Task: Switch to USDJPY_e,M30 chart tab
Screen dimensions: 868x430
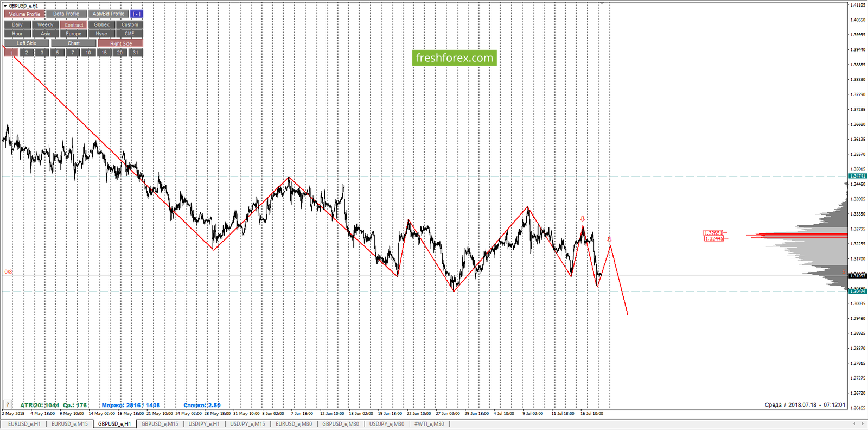Action: coord(387,424)
